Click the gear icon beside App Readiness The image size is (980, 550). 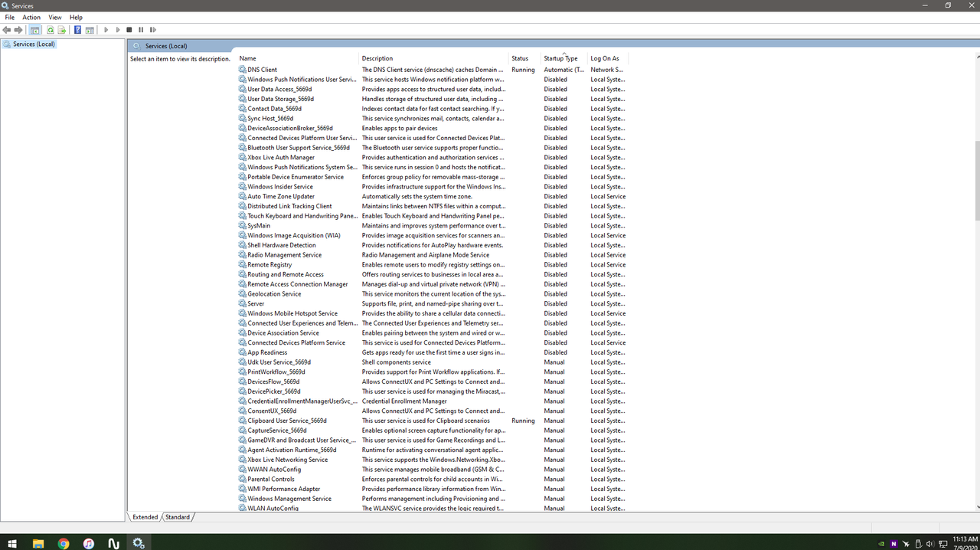tap(243, 352)
